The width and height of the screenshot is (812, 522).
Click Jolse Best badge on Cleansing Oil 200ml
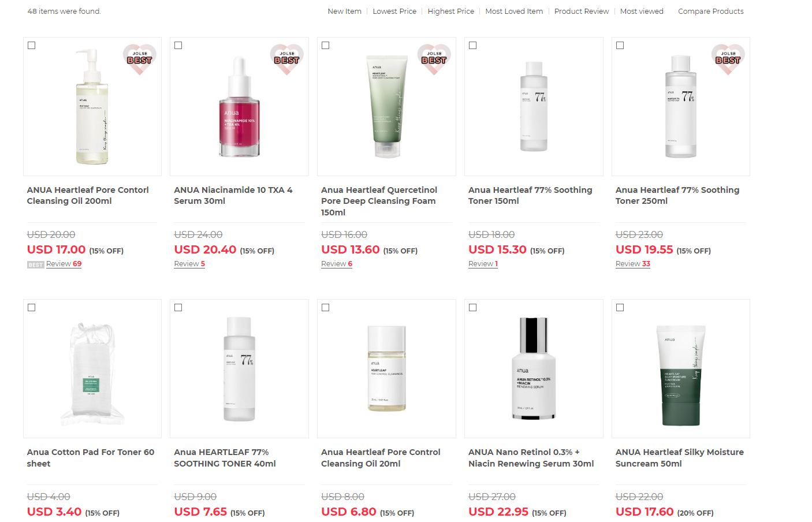point(140,59)
